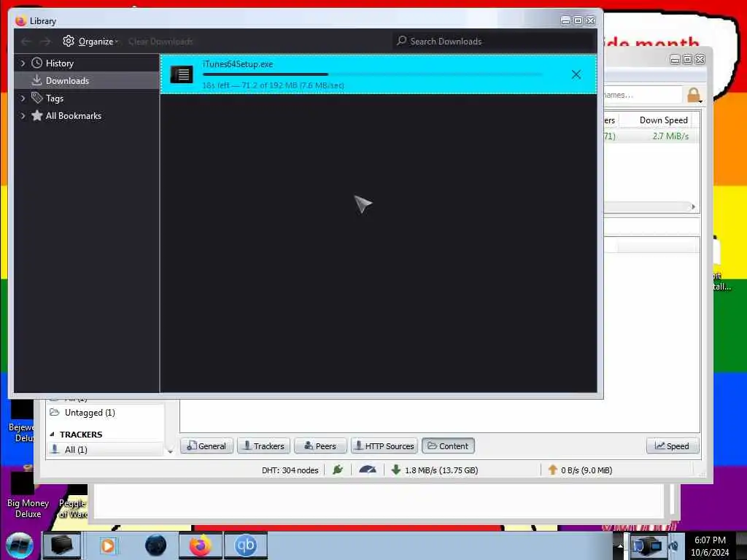The height and width of the screenshot is (560, 747).
Task: Open the Speed graph button in qBittorrent
Action: (672, 446)
